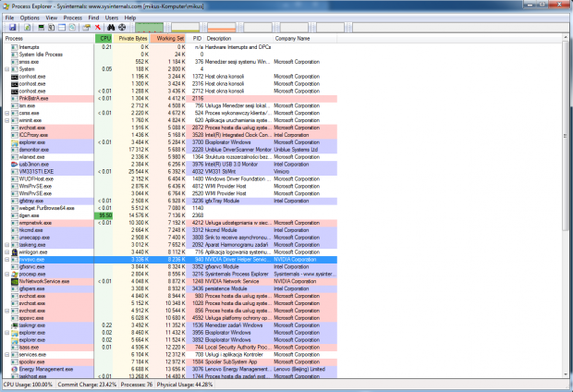Open the Process menu
573x392 pixels.
[73, 18]
